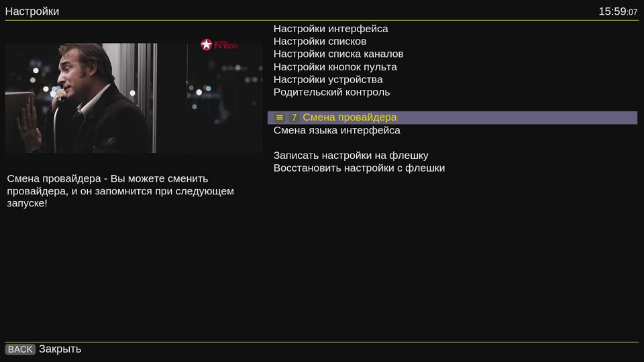Click the Закрыть label
The width and height of the screenshot is (644, 362).
[60, 349]
